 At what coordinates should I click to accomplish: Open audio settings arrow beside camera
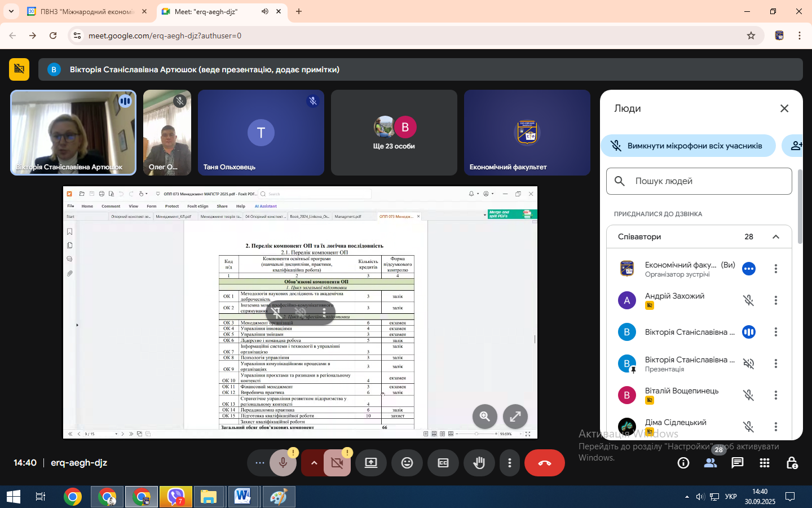tap(314, 463)
